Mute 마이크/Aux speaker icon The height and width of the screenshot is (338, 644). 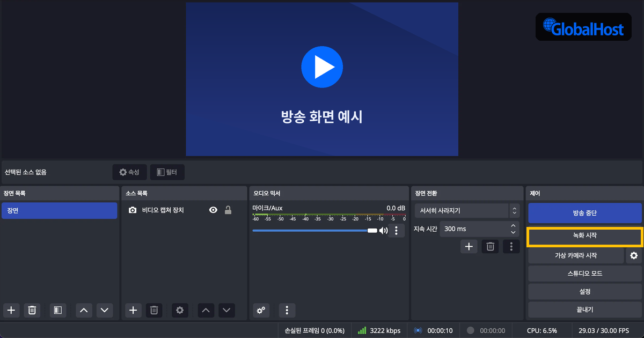click(x=383, y=231)
